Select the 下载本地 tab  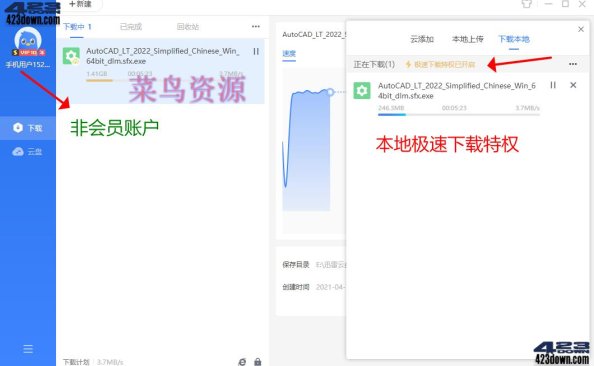coord(514,39)
